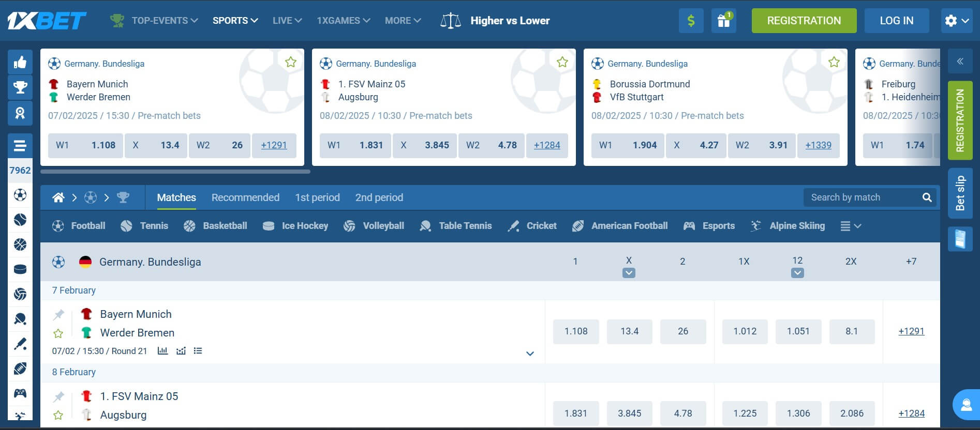Switch to the Matches tab
980x430 pixels.
point(176,197)
